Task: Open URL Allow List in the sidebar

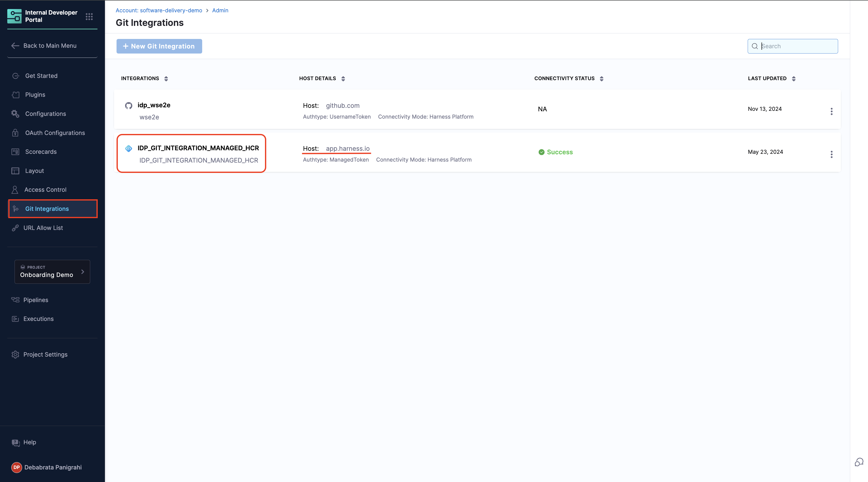Action: (43, 228)
